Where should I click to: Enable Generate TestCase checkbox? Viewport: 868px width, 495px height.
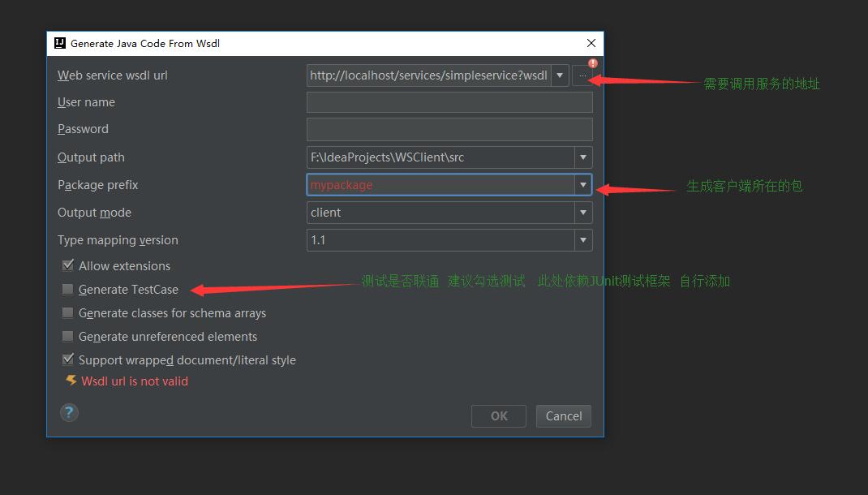tap(67, 289)
